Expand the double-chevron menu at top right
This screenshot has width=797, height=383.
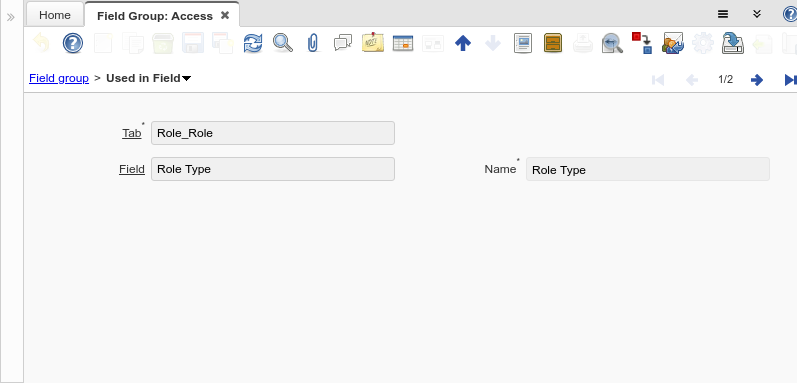click(757, 14)
